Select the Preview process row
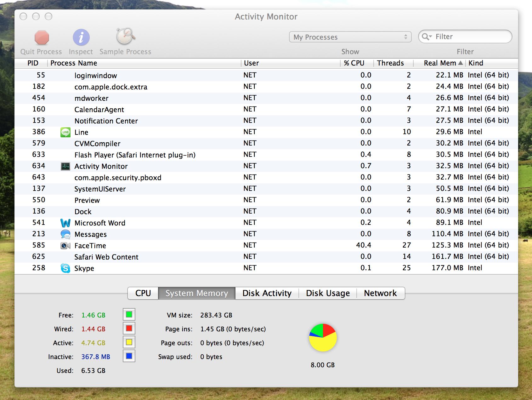The image size is (532, 400). click(266, 200)
